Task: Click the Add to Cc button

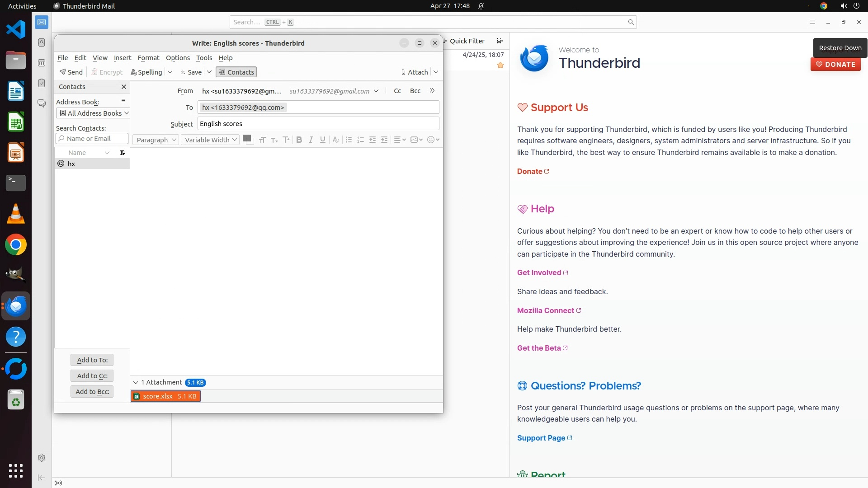Action: [x=92, y=376]
